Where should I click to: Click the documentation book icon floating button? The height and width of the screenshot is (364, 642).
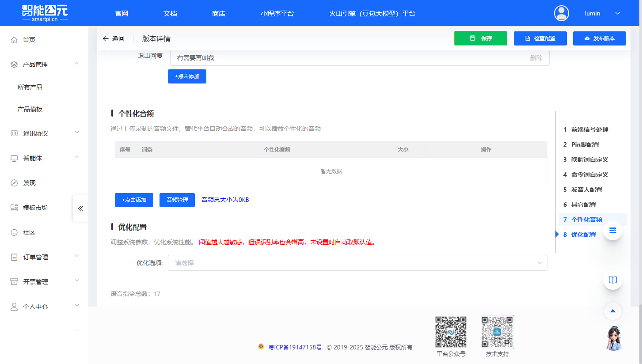pyautogui.click(x=612, y=280)
